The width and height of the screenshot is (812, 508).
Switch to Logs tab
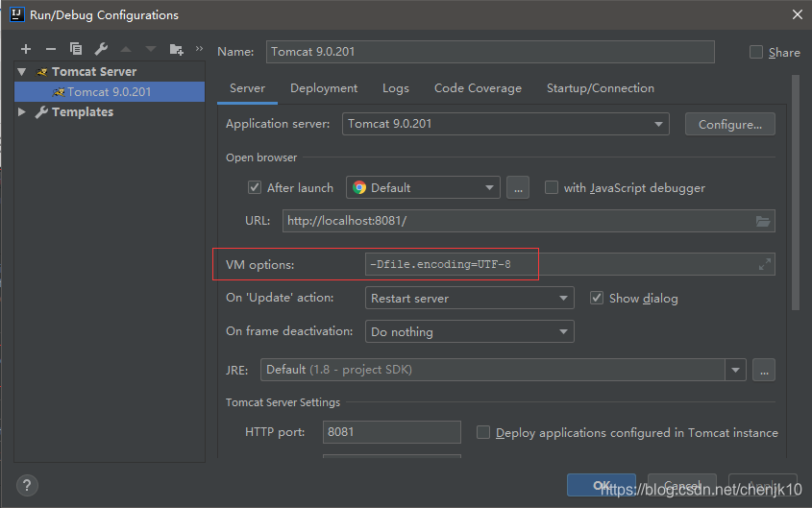click(x=396, y=88)
